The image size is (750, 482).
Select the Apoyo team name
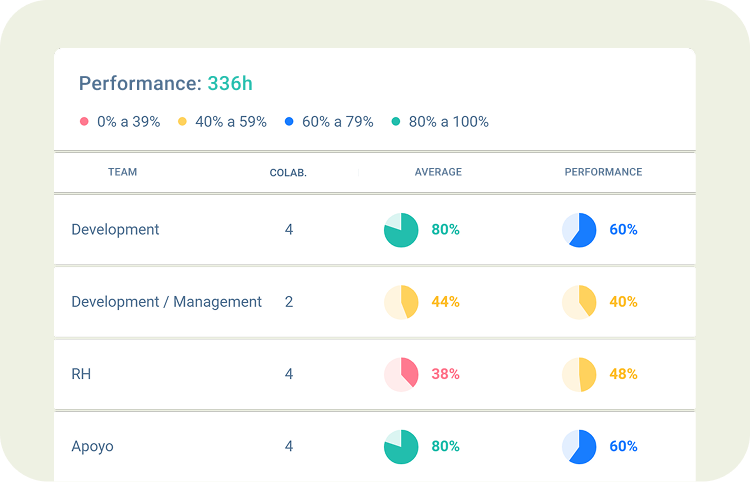point(92,446)
